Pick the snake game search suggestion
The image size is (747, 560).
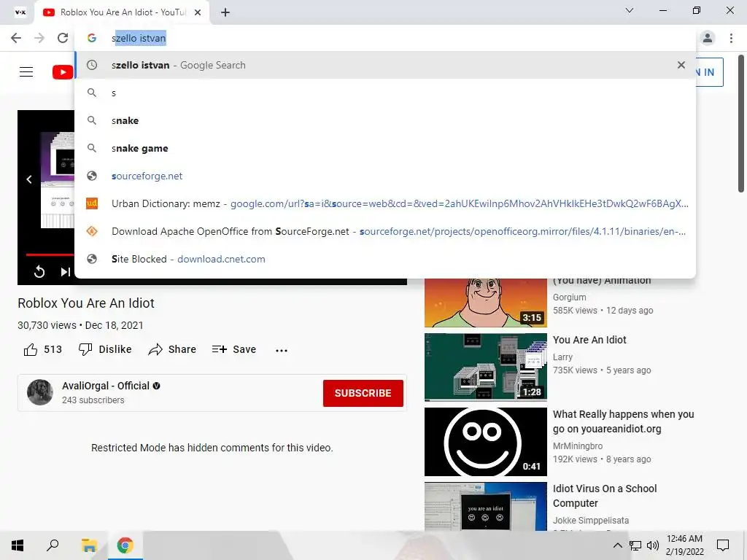coord(385,148)
